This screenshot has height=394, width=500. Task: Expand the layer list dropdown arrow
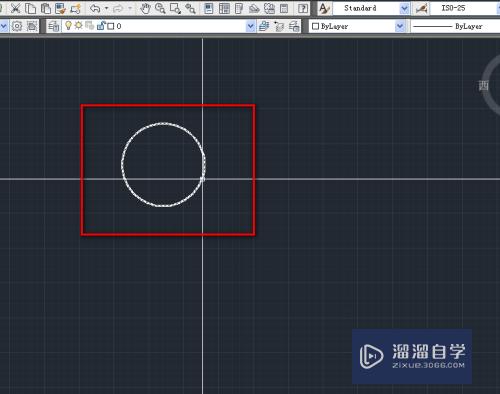pyautogui.click(x=250, y=26)
